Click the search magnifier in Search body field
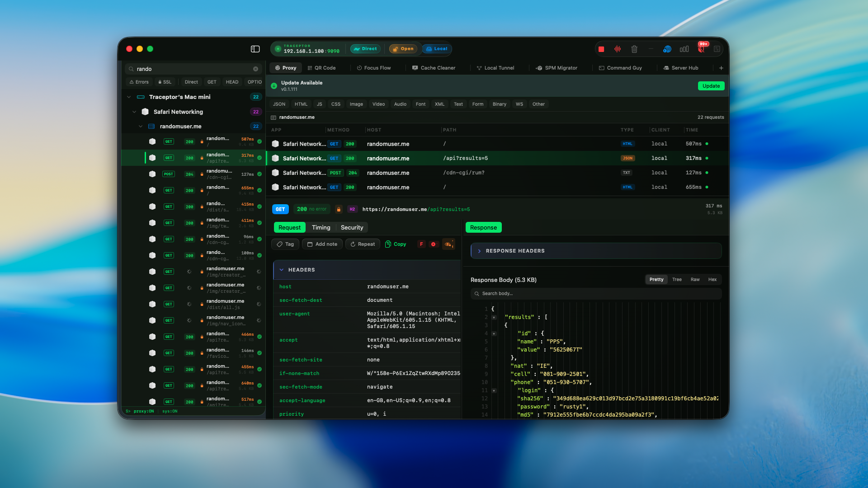This screenshot has width=868, height=488. click(476, 294)
